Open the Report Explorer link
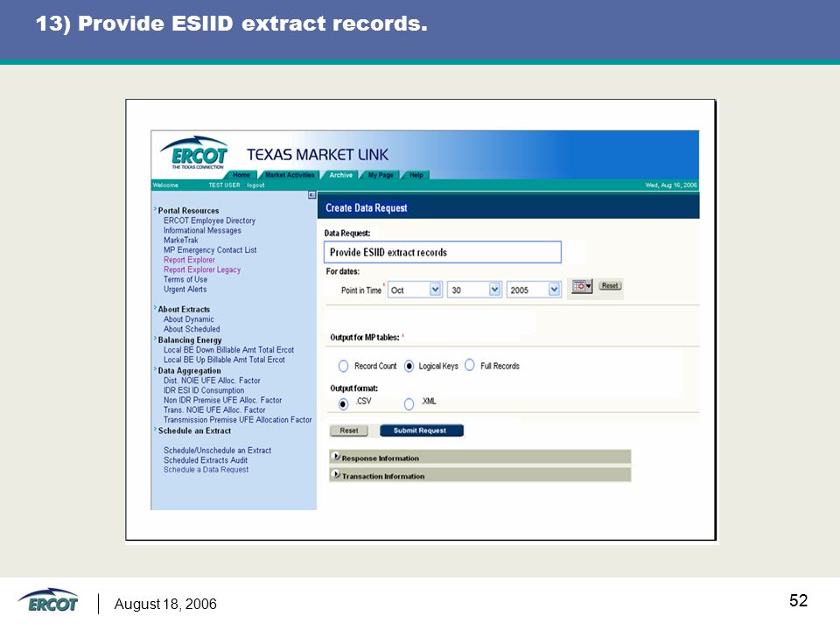 [x=189, y=260]
